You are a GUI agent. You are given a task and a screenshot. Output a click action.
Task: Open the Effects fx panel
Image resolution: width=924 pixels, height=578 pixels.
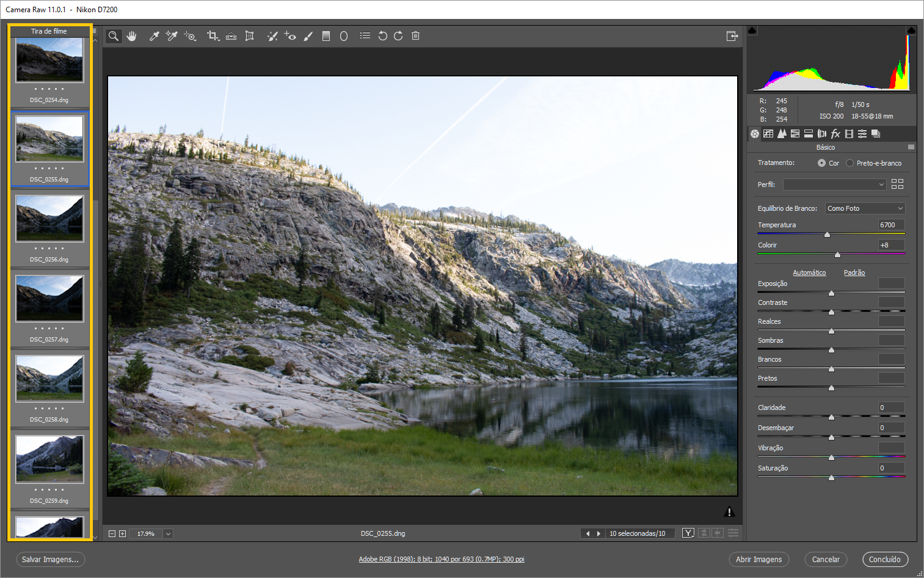pyautogui.click(x=835, y=133)
